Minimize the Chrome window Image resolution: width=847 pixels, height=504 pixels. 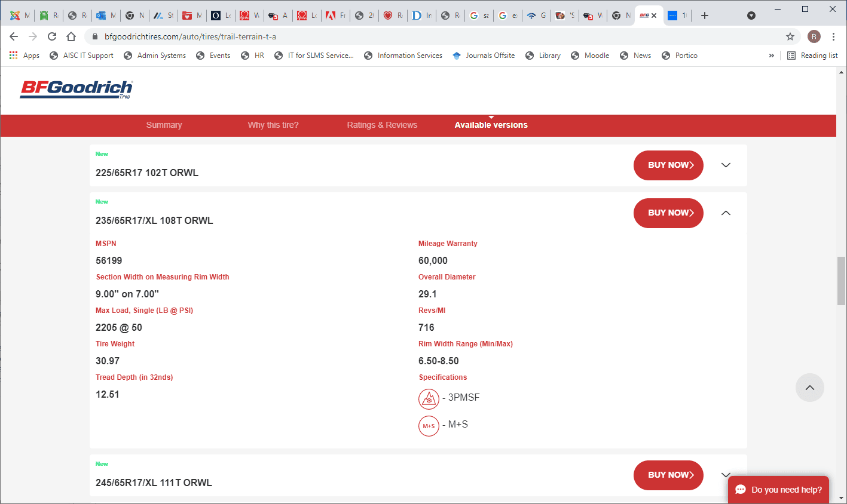pos(778,9)
